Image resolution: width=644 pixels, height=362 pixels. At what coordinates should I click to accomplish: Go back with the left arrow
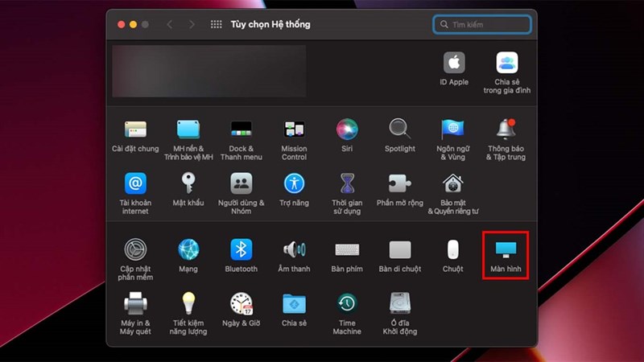pos(170,25)
